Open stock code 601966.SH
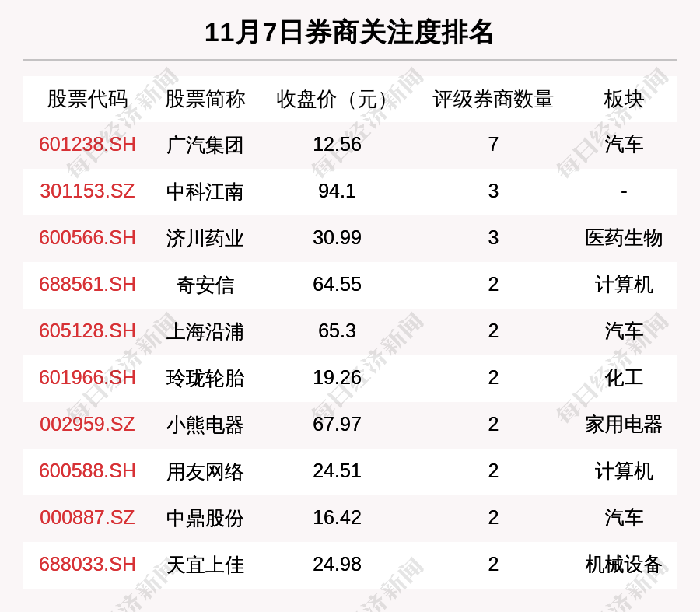Image resolution: width=700 pixels, height=612 pixels. pos(87,378)
